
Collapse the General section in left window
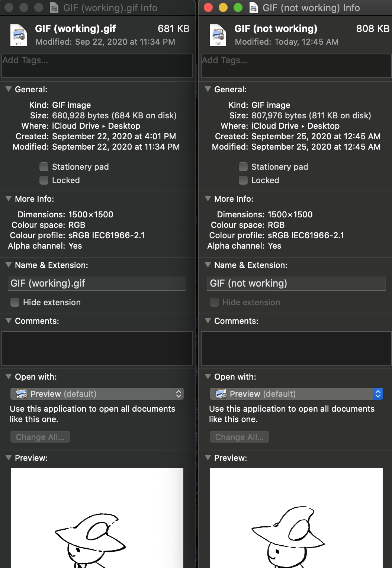coord(8,89)
